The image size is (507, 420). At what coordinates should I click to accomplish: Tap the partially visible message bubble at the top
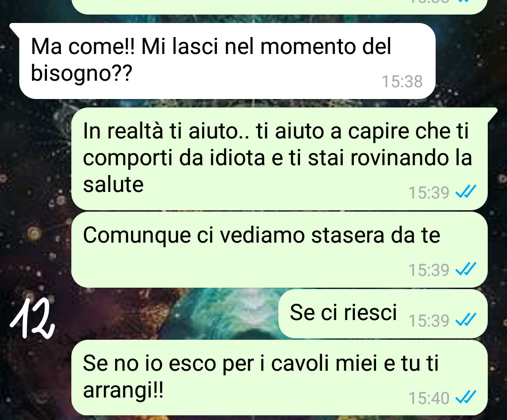279,7
